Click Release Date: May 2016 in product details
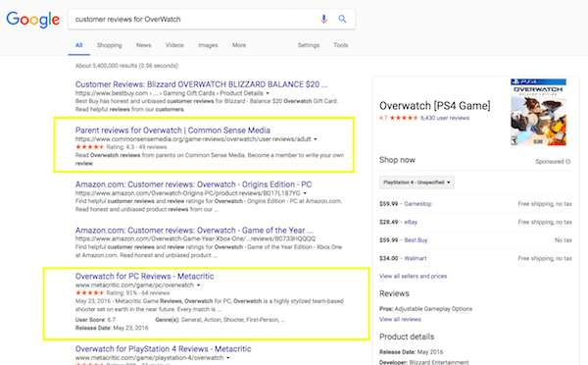The image size is (588, 365). click(411, 352)
